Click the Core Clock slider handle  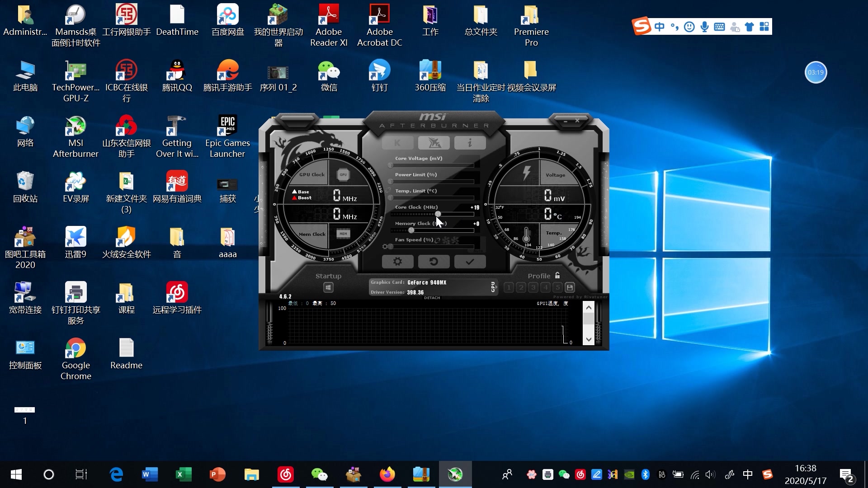pyautogui.click(x=438, y=214)
